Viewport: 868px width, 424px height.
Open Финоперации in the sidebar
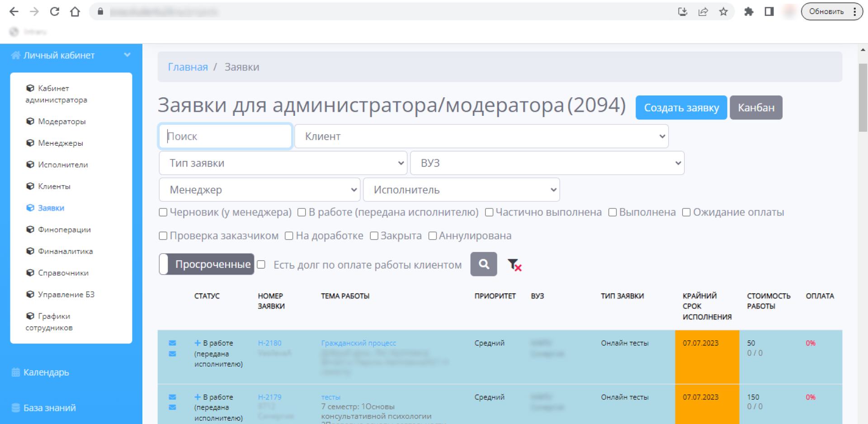pyautogui.click(x=64, y=229)
